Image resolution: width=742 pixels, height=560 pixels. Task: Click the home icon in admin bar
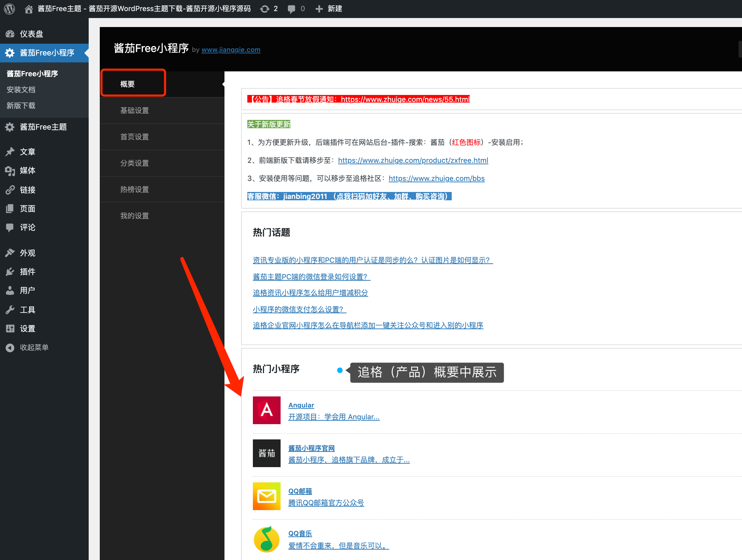[x=29, y=9]
